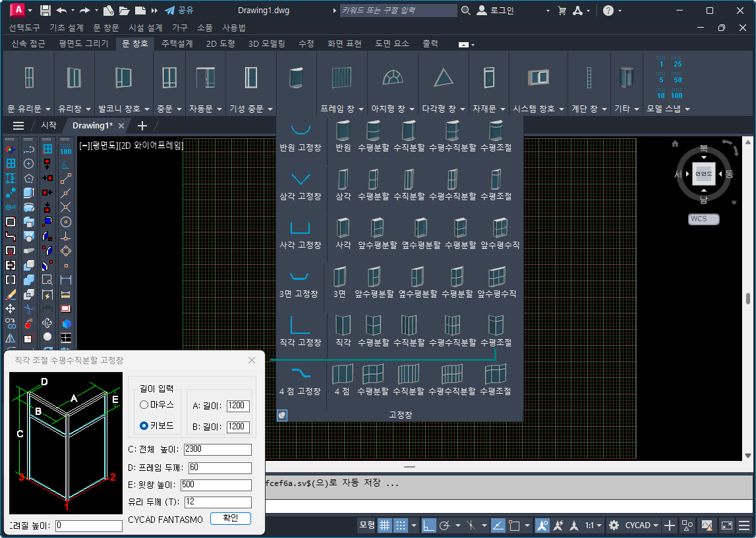
Task: Select the 마우스 length input radio button
Action: (144, 404)
